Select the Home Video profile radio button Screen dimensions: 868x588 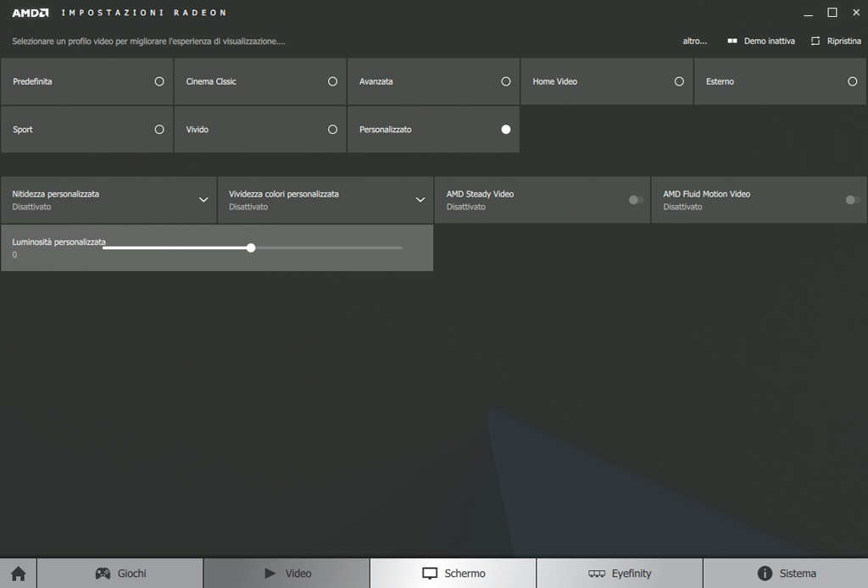(x=679, y=81)
